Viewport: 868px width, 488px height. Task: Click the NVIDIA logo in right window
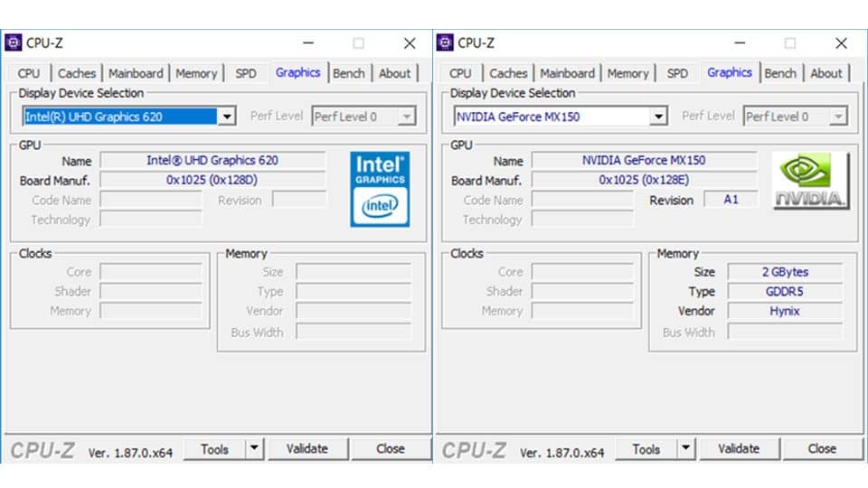811,181
